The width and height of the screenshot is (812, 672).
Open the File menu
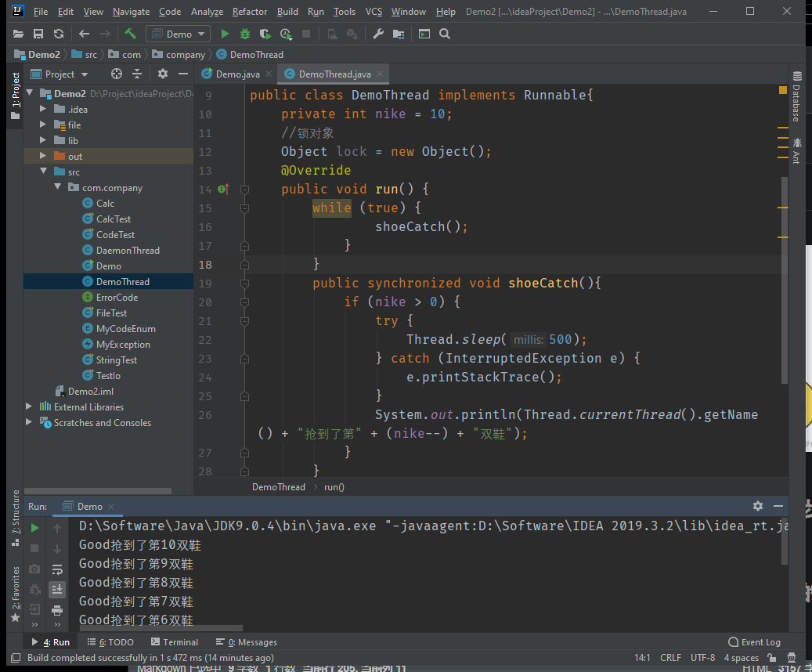41,12
